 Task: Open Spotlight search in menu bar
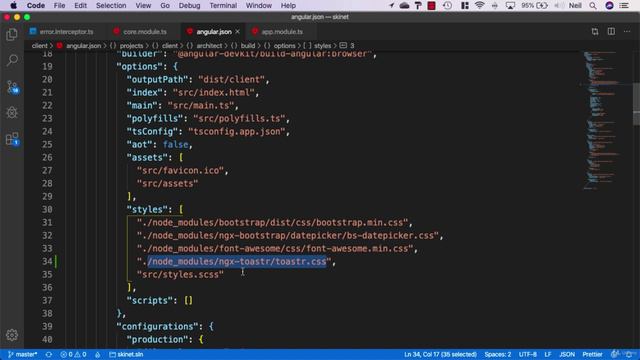[593, 5]
